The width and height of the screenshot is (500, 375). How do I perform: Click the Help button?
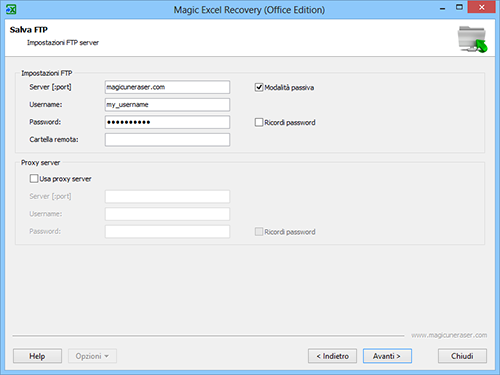point(37,356)
